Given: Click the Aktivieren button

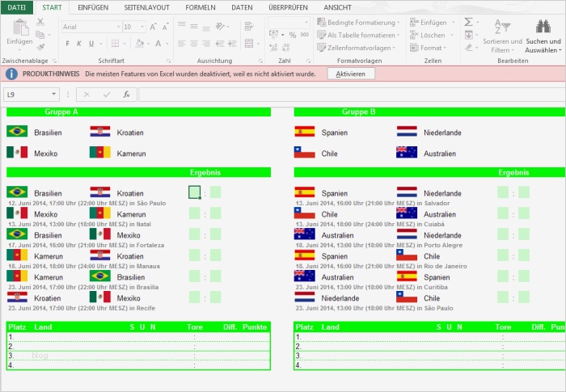Looking at the screenshot, I should [351, 74].
